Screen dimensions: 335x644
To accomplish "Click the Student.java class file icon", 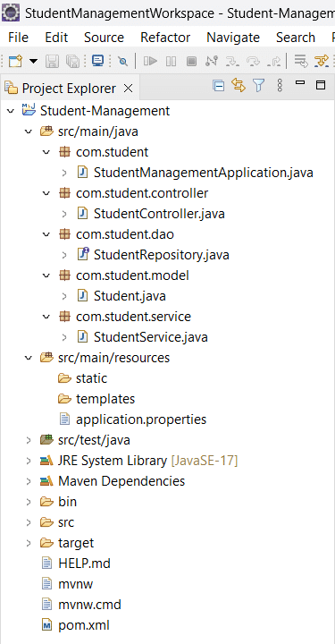I will pos(83,296).
